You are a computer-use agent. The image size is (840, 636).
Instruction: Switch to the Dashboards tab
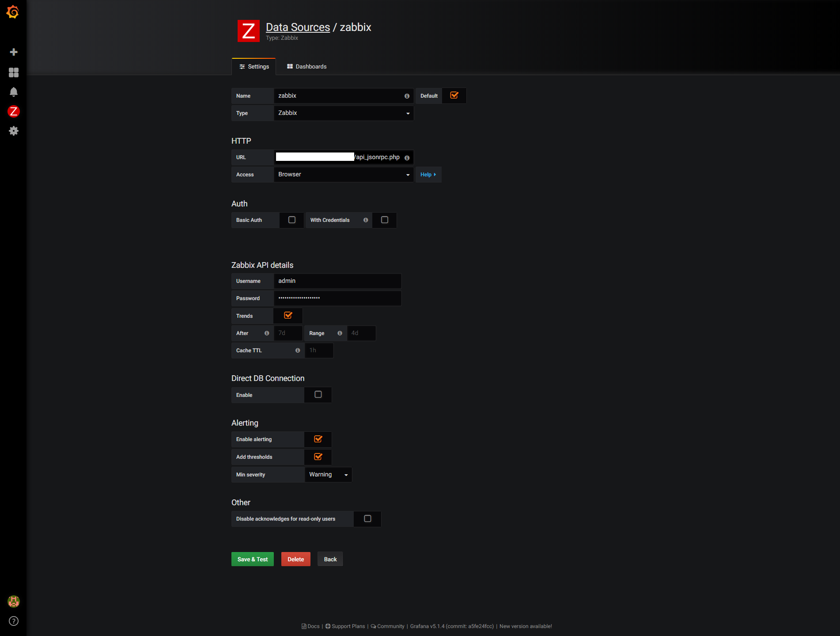(x=307, y=67)
